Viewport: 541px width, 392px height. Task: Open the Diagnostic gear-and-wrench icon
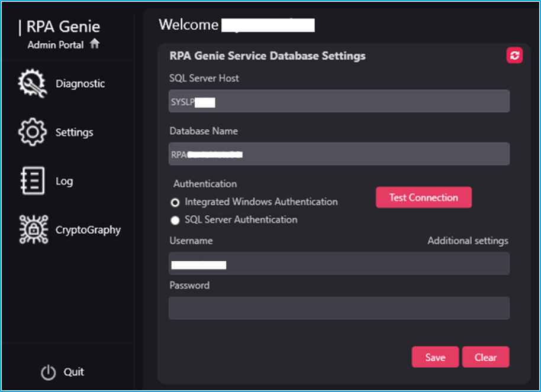click(x=33, y=83)
